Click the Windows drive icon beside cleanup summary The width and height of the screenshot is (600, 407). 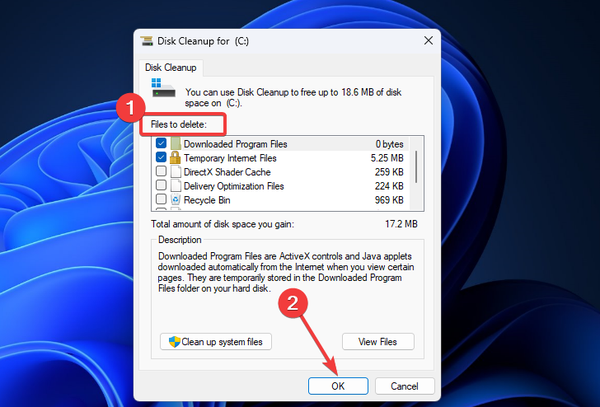tap(163, 88)
